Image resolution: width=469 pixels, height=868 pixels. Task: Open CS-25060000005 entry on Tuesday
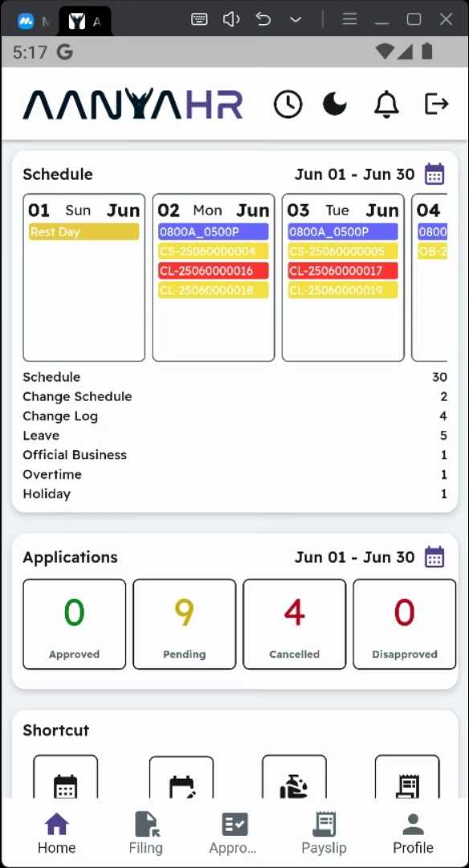343,252
